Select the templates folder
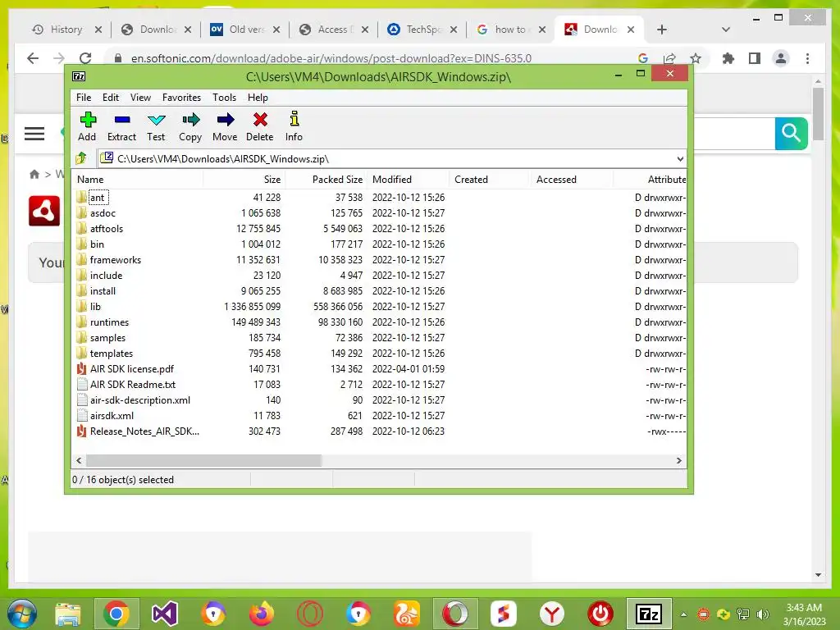Screen dimensions: 840x630 pos(111,353)
